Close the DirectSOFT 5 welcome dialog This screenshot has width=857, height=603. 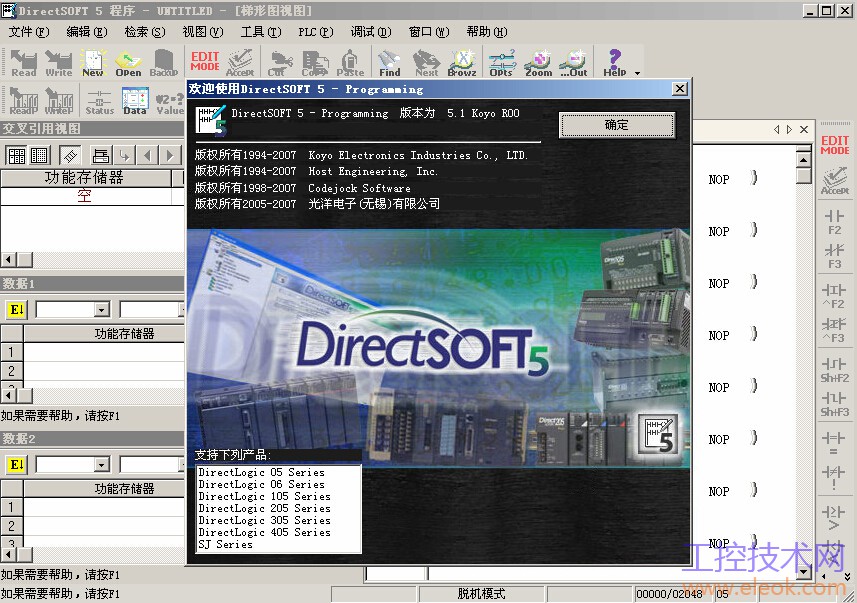click(679, 89)
